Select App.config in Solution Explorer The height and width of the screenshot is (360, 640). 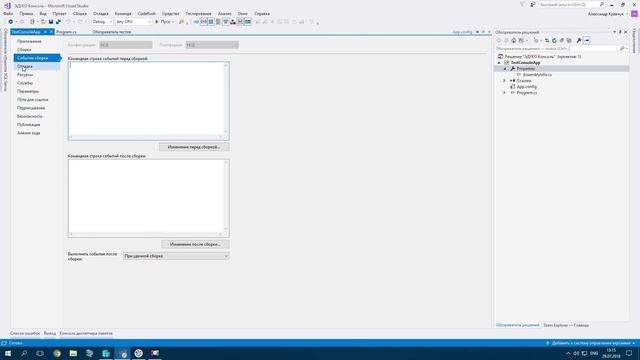(527, 87)
